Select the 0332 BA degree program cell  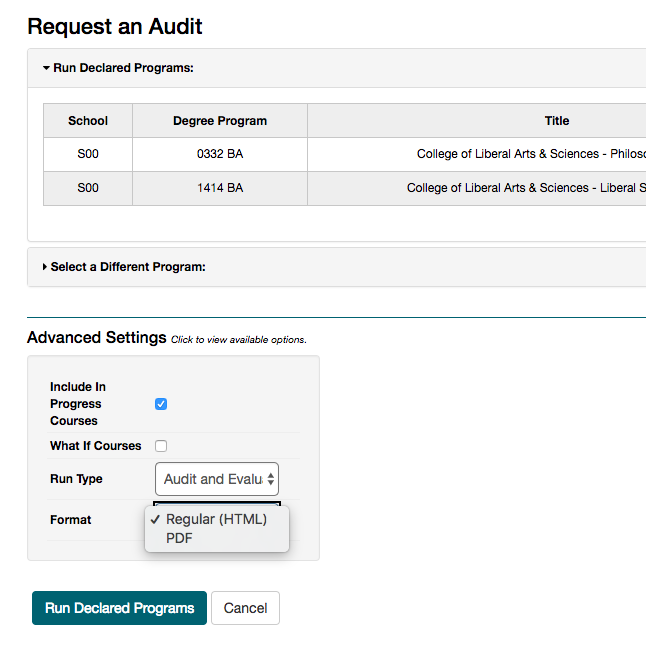(220, 154)
